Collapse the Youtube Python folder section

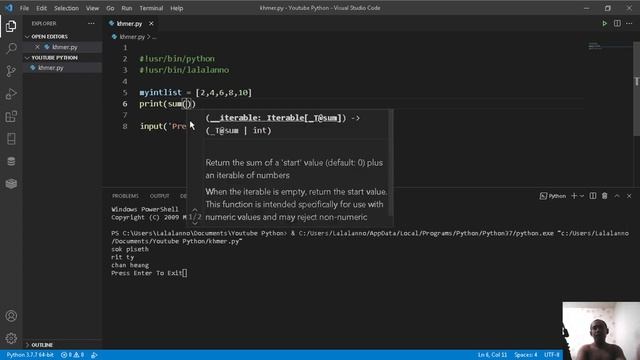point(27,58)
